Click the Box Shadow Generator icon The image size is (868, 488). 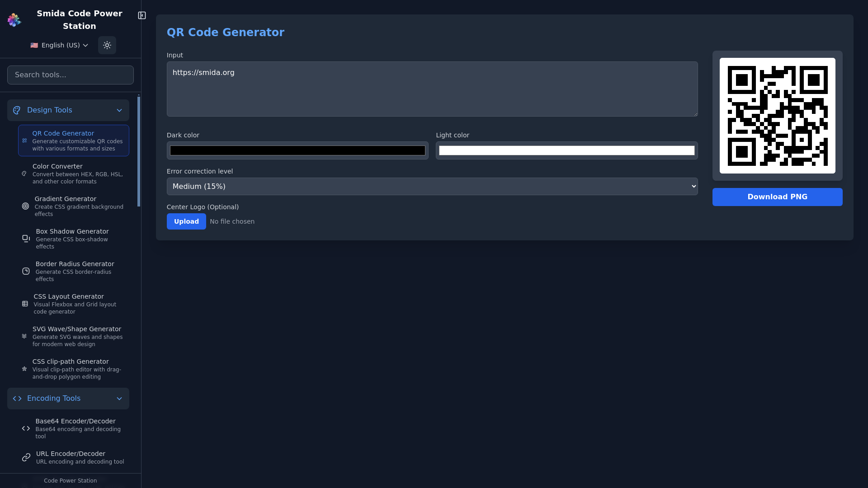click(26, 239)
